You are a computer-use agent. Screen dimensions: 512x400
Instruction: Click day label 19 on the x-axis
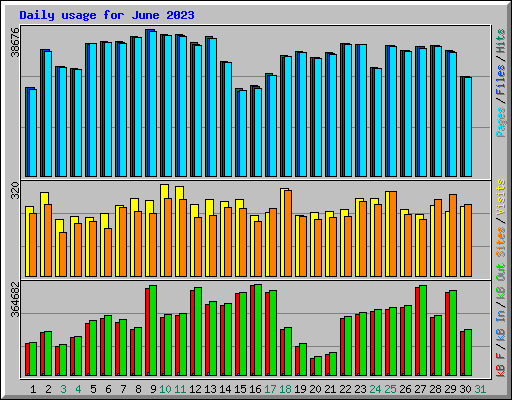300,389
